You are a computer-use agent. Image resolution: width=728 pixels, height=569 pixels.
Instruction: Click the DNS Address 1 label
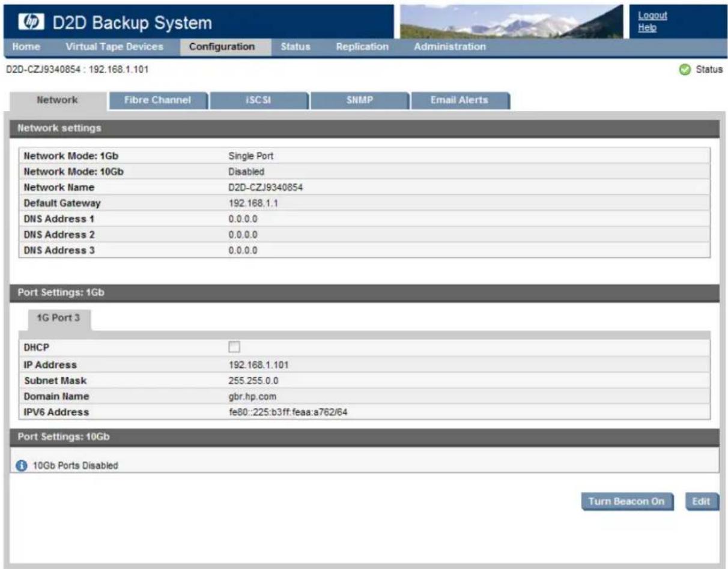tap(59, 219)
